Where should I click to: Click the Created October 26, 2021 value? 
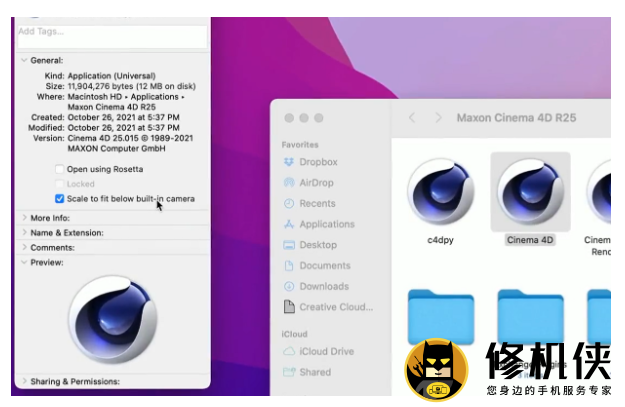click(x=124, y=117)
